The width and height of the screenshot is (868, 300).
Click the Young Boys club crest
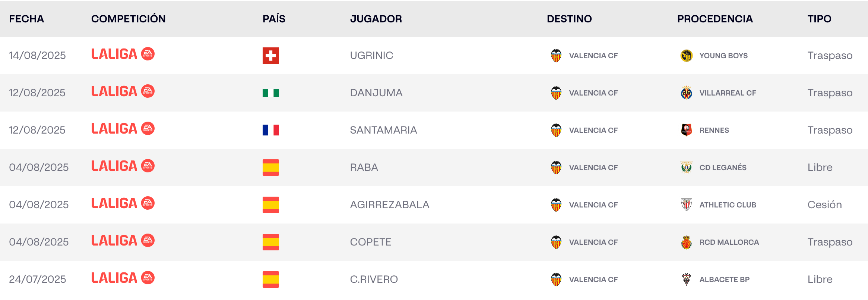point(686,56)
